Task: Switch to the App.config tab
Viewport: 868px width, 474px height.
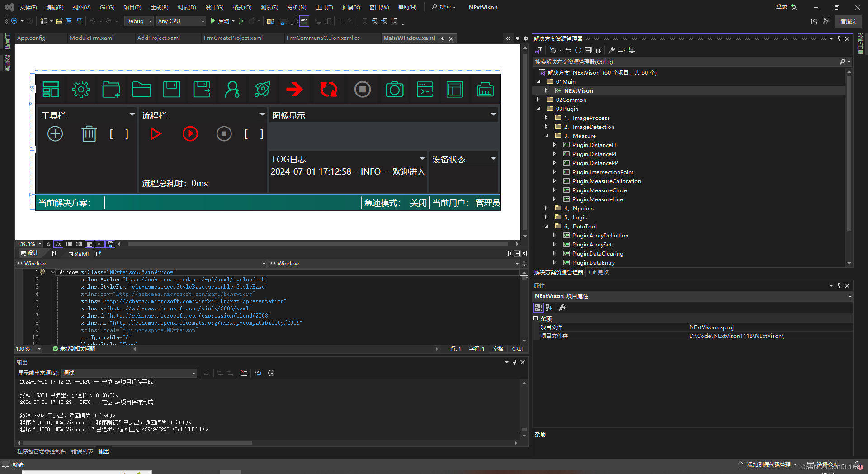Action: [x=31, y=38]
